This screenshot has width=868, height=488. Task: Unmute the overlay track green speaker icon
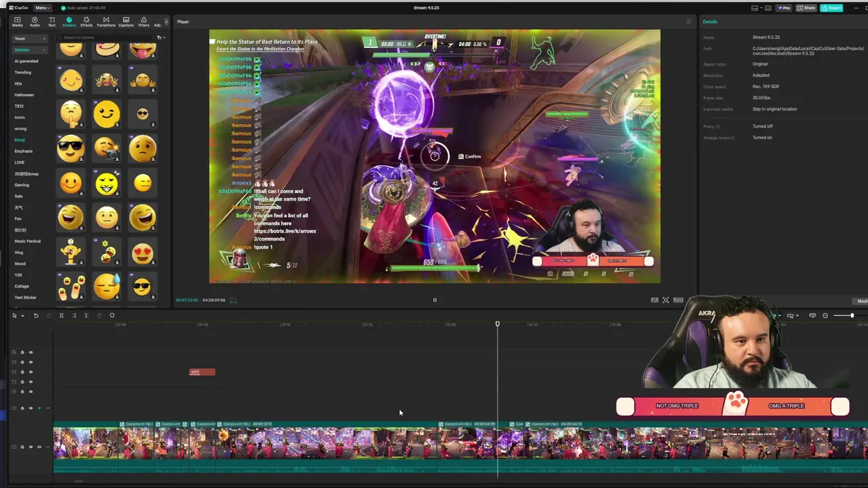click(39, 408)
